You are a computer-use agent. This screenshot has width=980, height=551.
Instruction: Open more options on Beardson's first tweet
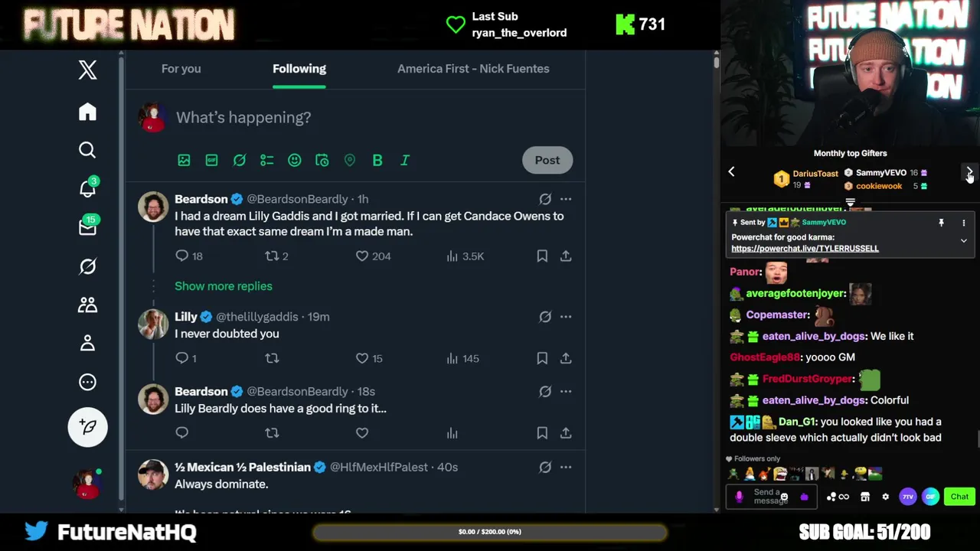566,199
